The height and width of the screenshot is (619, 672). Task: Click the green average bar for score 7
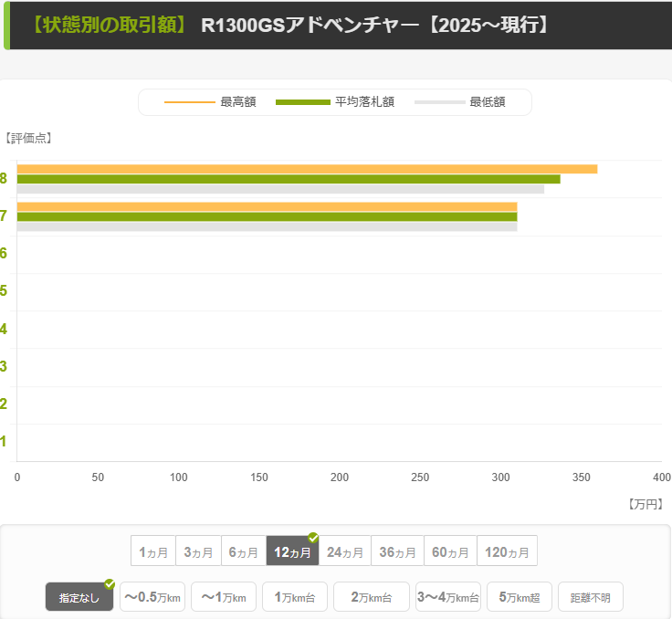click(x=267, y=217)
